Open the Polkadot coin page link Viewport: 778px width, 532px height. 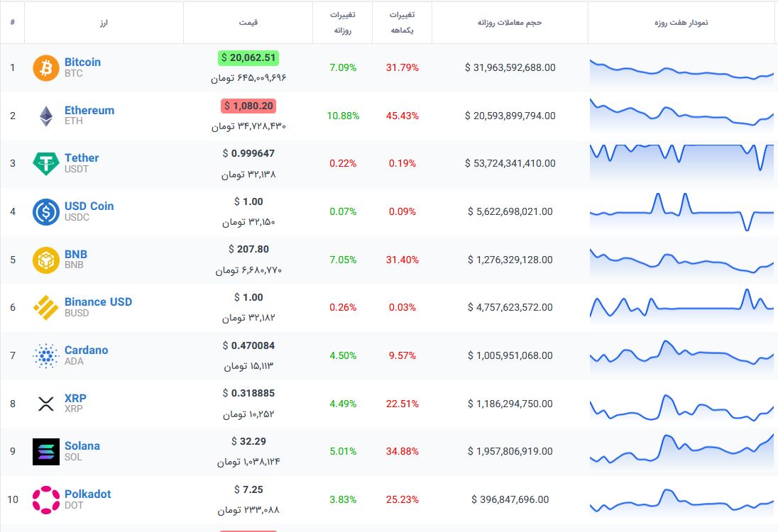88,494
